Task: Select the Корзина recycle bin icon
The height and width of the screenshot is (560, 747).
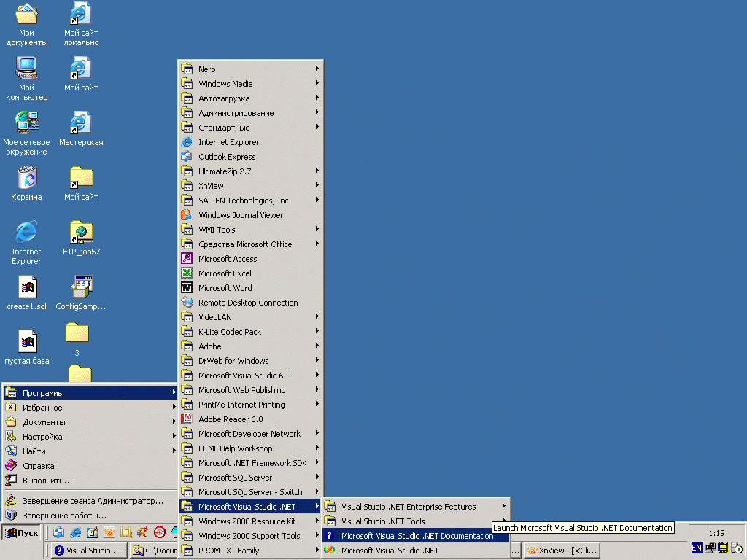Action: point(27,184)
